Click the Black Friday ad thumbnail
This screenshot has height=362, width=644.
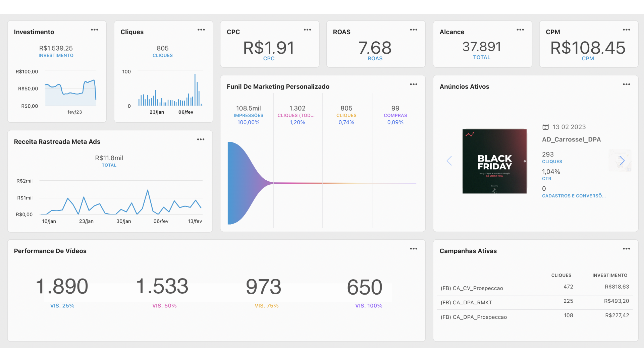tap(494, 161)
